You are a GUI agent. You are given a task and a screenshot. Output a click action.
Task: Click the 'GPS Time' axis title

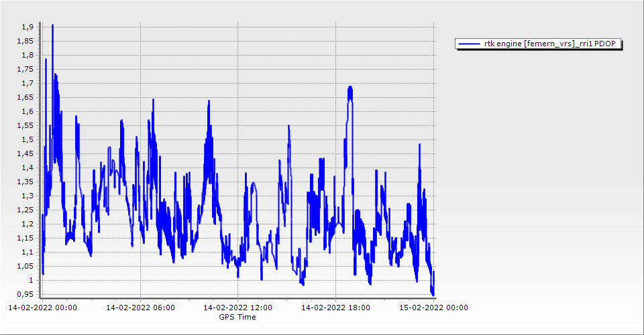(x=237, y=317)
